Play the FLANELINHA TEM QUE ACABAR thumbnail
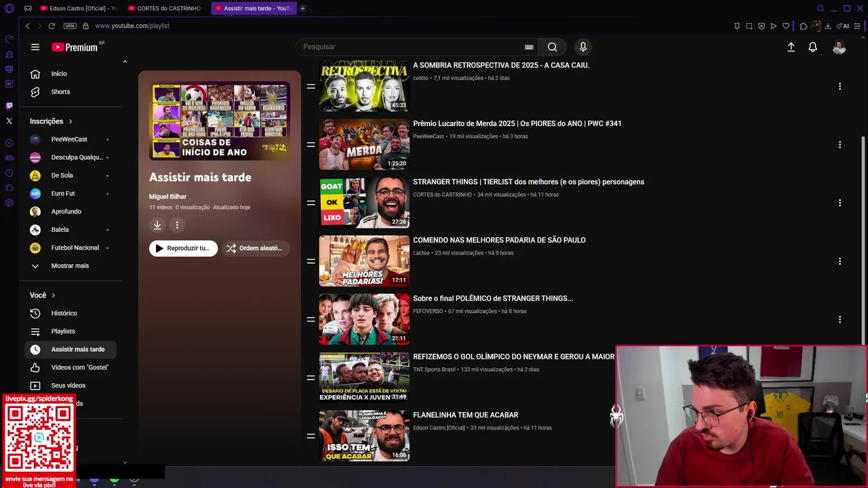The image size is (868, 488). point(364,436)
